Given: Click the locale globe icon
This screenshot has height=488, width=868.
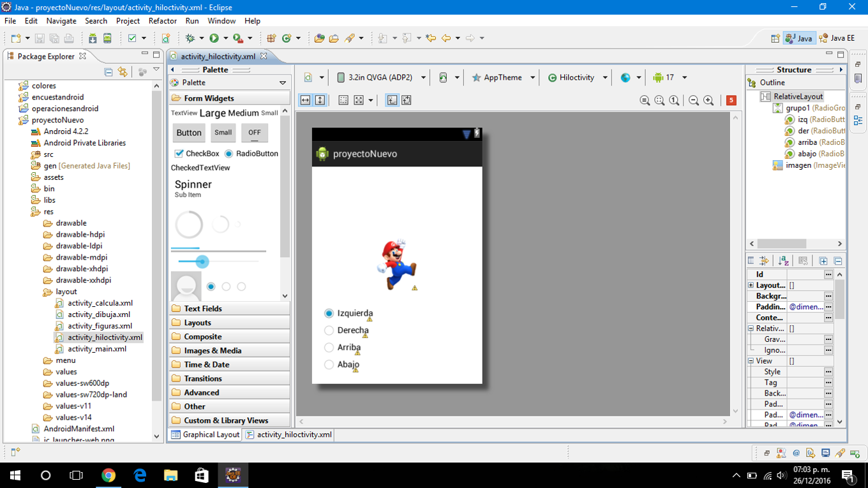Looking at the screenshot, I should pos(625,77).
